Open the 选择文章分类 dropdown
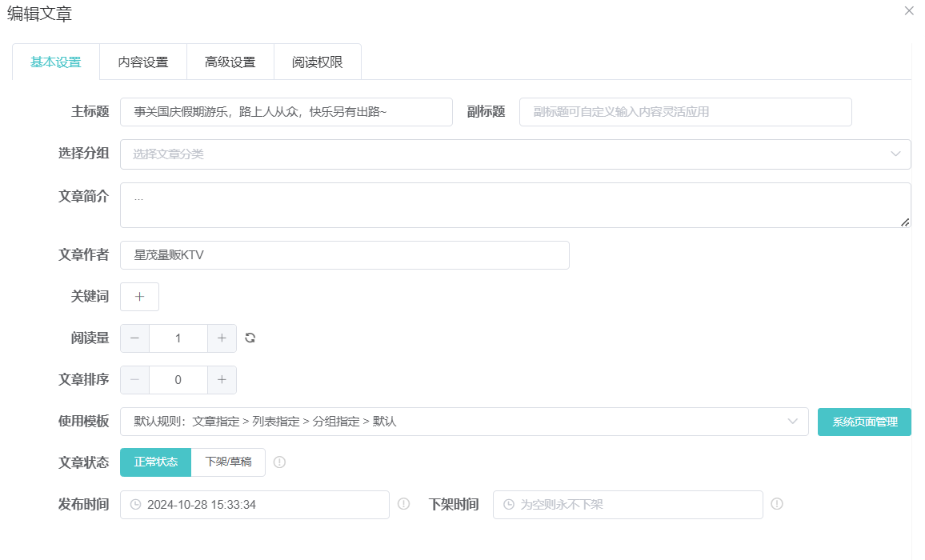The width and height of the screenshot is (925, 560). pyautogui.click(x=515, y=154)
